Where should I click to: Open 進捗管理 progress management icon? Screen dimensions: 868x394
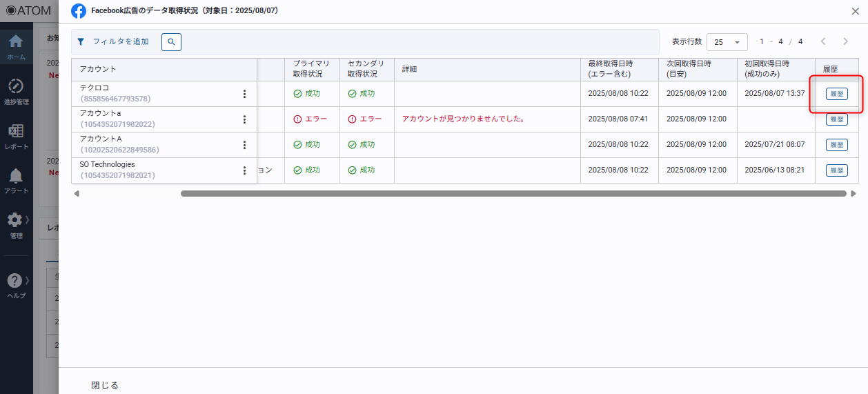pyautogui.click(x=16, y=86)
